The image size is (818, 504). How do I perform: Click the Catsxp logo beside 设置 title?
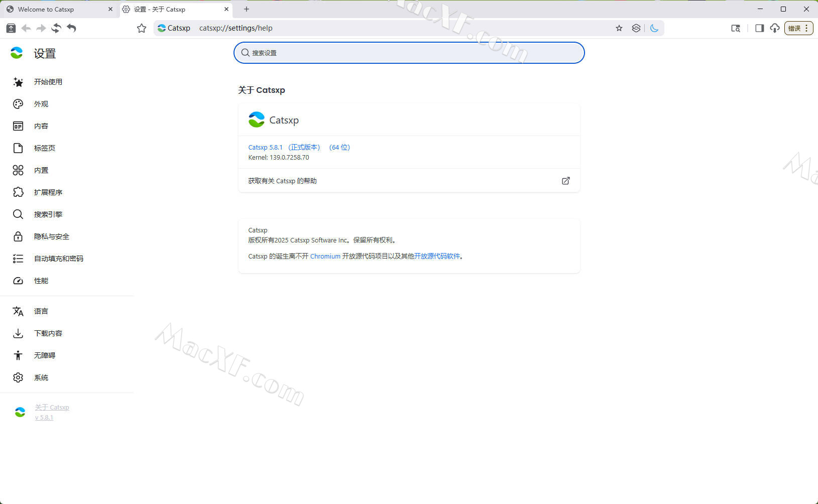click(x=17, y=53)
